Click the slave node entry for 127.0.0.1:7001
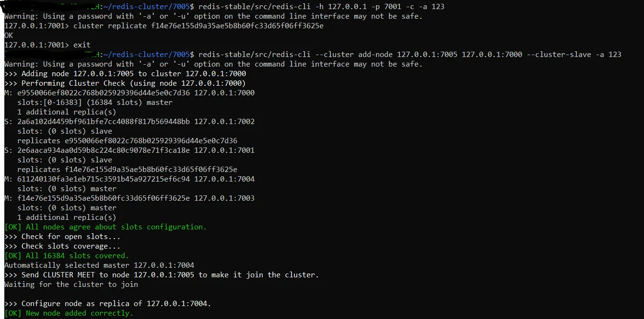 pos(129,150)
